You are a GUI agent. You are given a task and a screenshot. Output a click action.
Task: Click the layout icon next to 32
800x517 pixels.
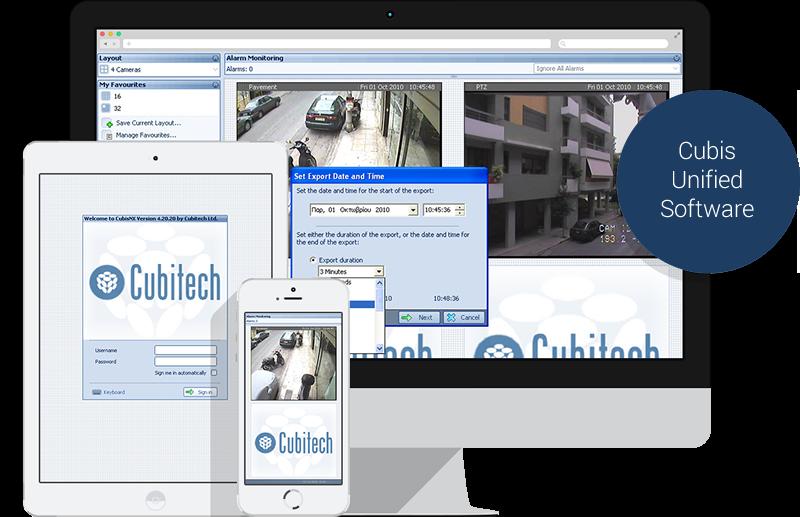[x=106, y=108]
